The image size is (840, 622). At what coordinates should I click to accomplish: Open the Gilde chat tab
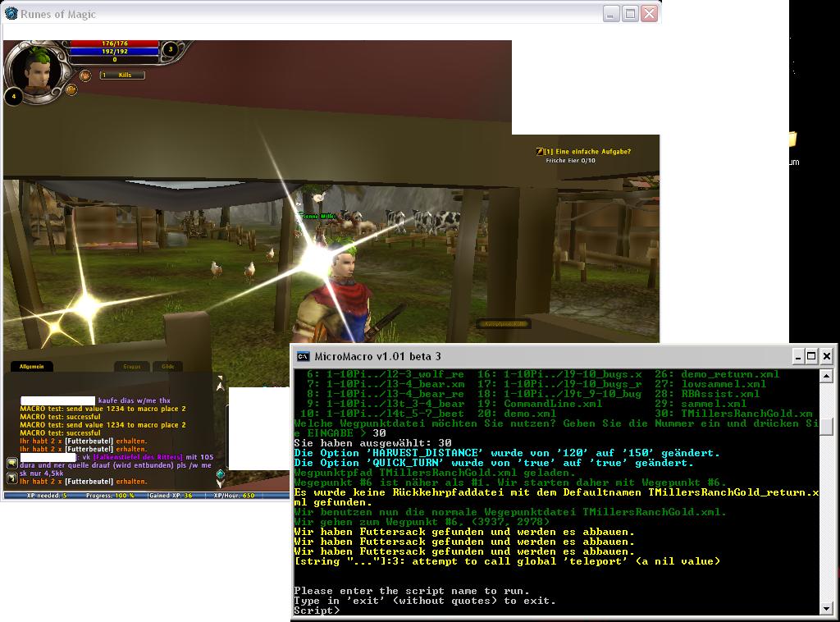168,366
